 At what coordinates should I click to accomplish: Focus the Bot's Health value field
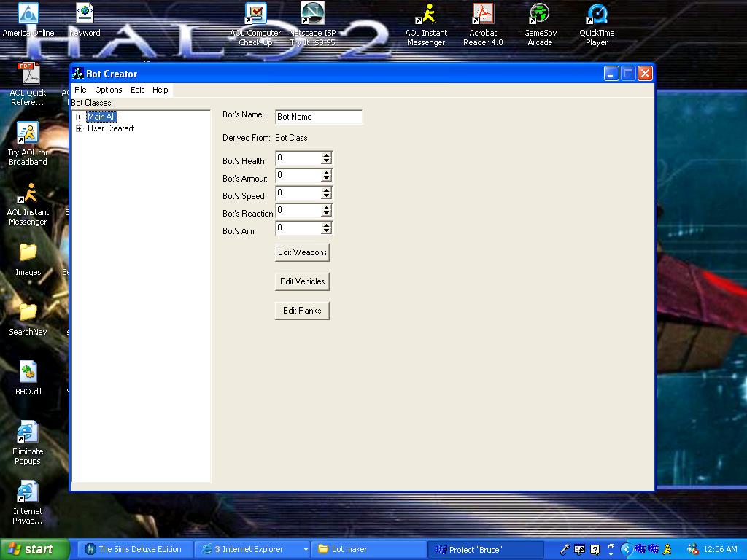[298, 158]
